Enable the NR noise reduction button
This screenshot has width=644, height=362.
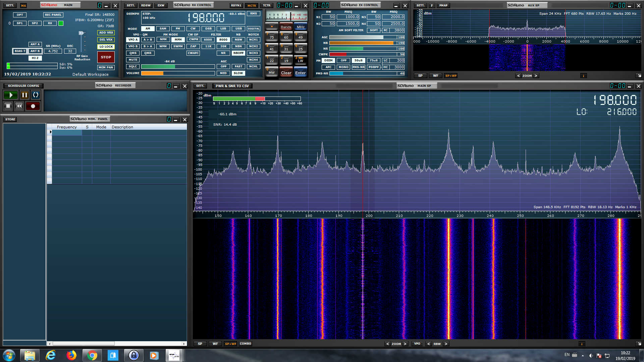(x=223, y=53)
